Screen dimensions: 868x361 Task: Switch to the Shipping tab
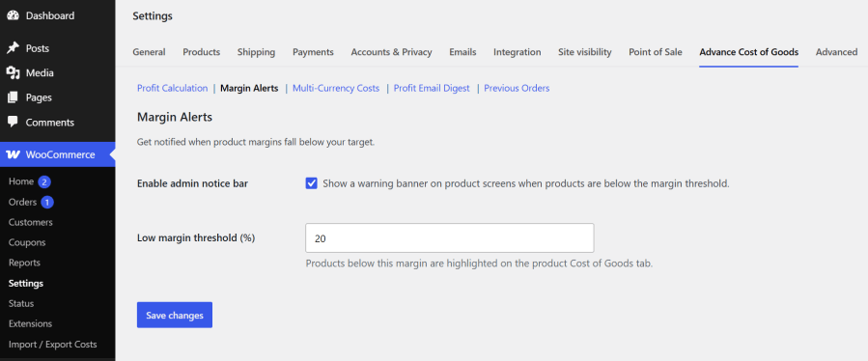pyautogui.click(x=256, y=52)
